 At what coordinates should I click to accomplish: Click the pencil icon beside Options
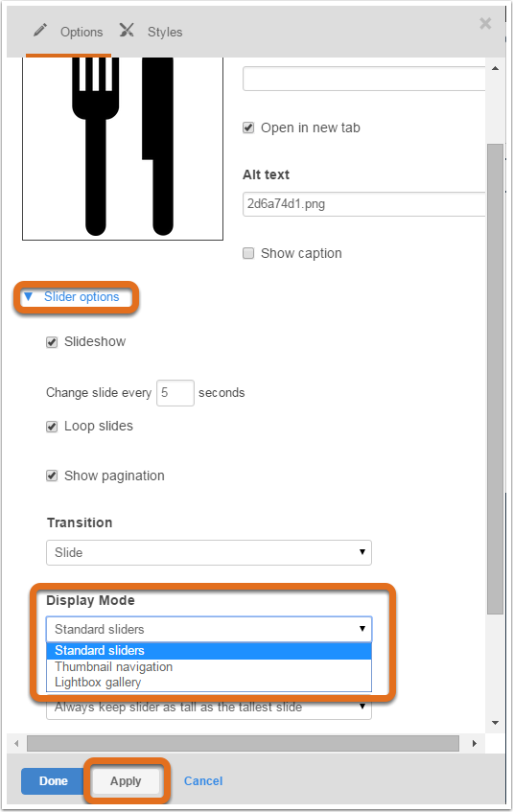40,31
